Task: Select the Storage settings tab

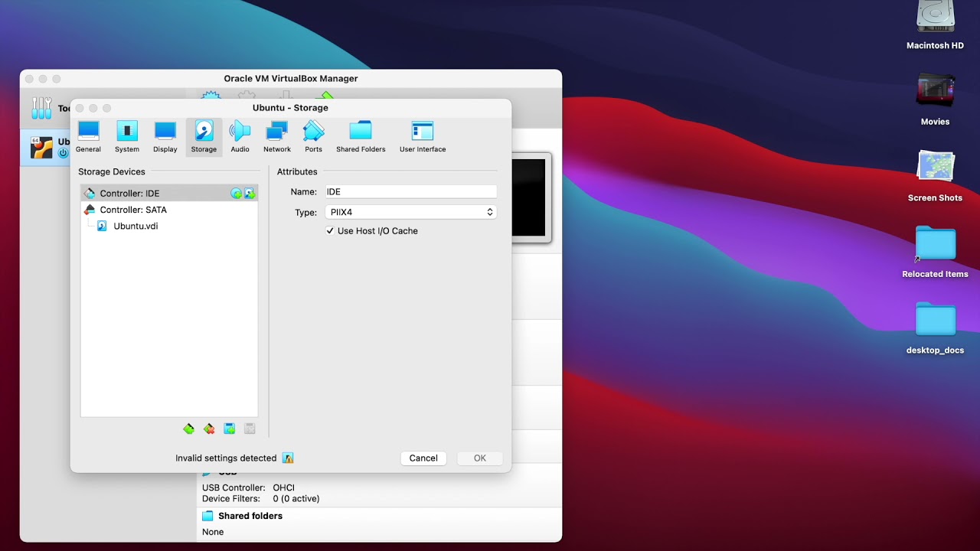Action: point(204,138)
